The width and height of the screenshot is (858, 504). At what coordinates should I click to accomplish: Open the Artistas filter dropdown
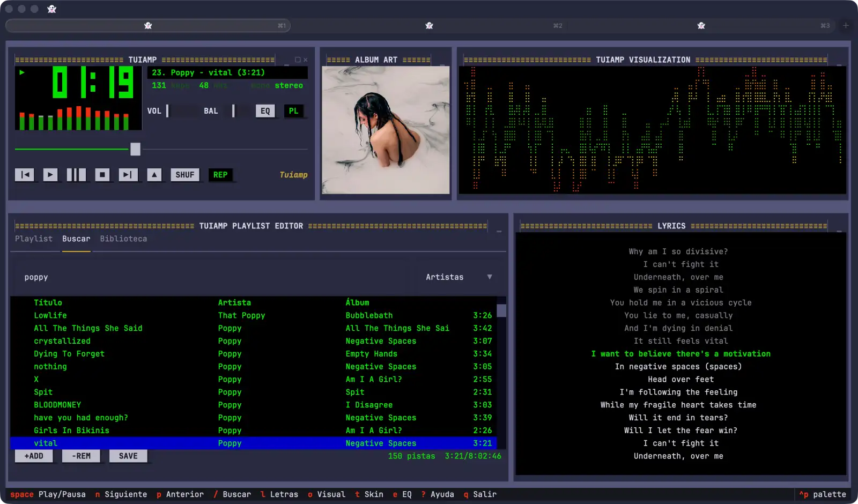(459, 277)
